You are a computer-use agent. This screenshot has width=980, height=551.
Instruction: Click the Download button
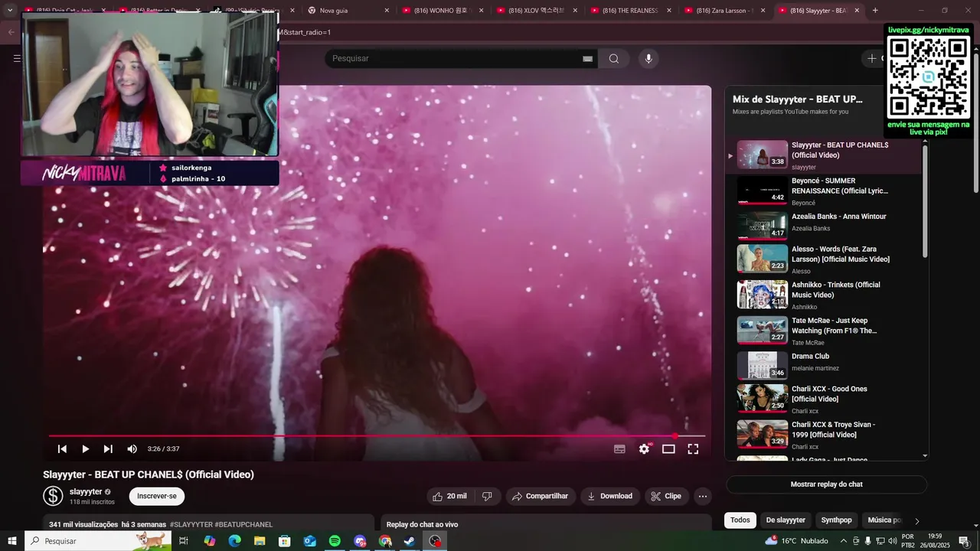pyautogui.click(x=610, y=496)
